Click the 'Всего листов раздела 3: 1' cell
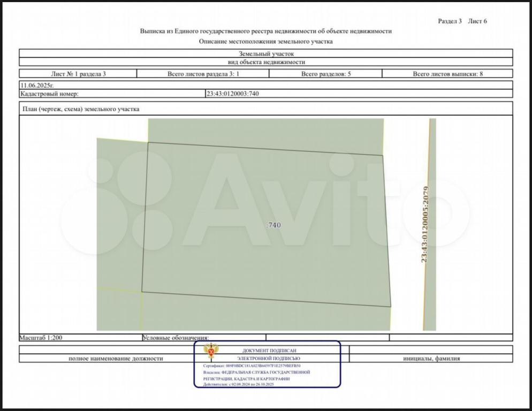 coord(203,74)
